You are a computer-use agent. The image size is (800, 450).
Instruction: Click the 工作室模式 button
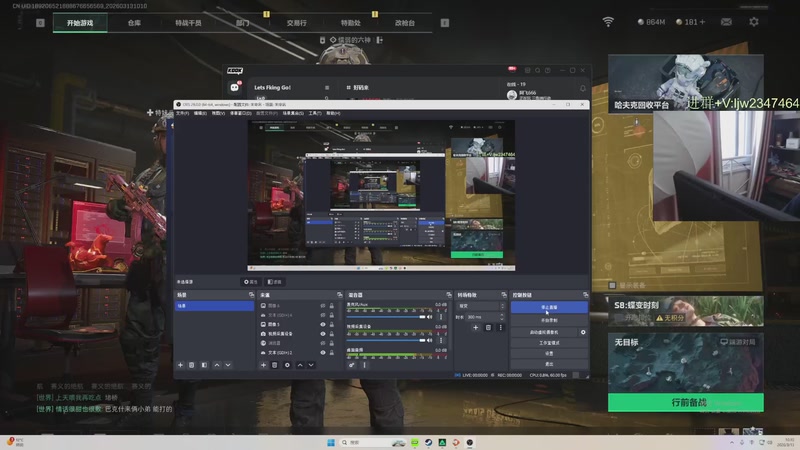coord(549,343)
